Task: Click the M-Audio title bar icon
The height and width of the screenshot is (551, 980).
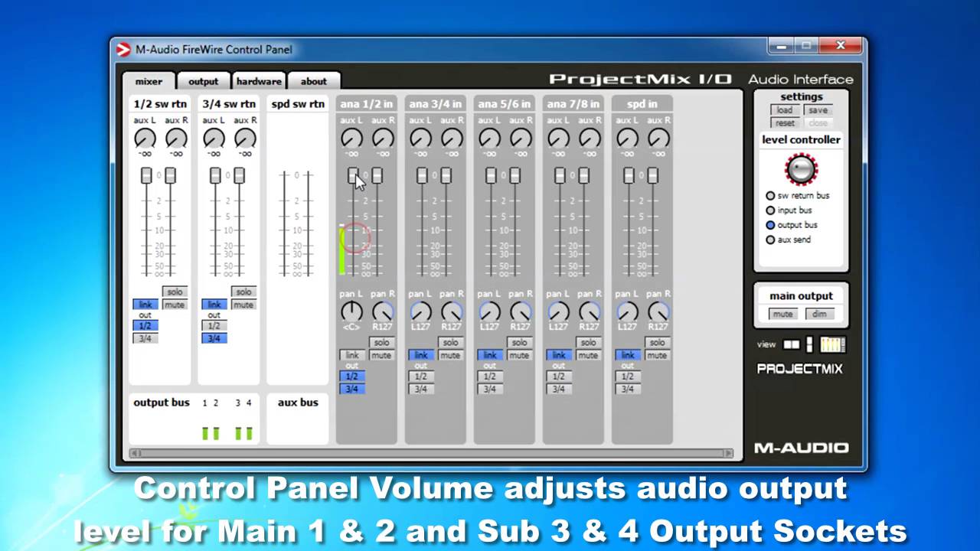Action: [123, 50]
